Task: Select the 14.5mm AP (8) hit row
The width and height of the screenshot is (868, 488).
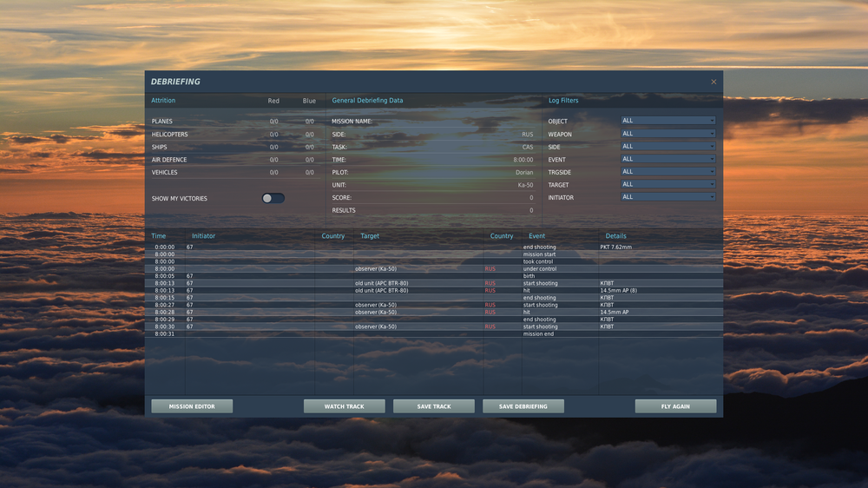Action: click(434, 290)
